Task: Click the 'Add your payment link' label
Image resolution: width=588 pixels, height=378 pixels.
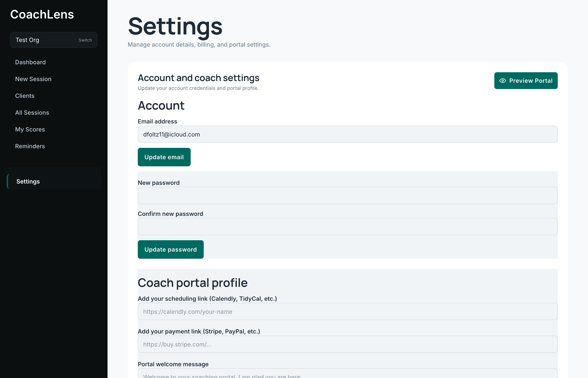Action: (199, 331)
